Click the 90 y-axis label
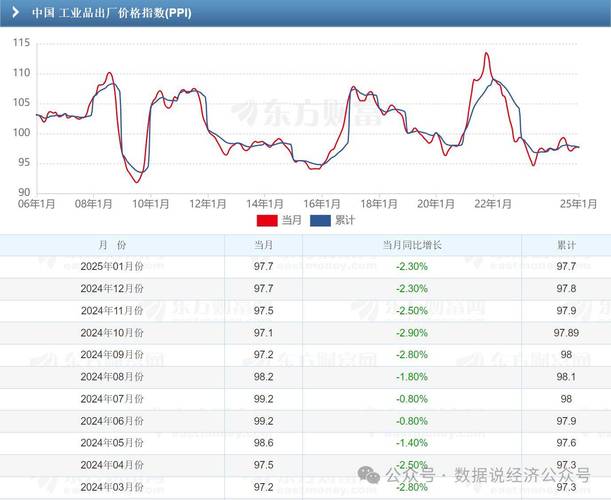The width and height of the screenshot is (611, 500). [x=24, y=192]
